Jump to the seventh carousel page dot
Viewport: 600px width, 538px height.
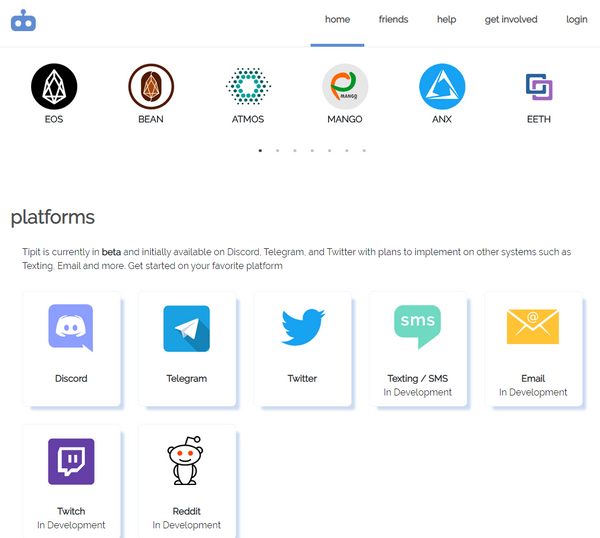[x=364, y=150]
